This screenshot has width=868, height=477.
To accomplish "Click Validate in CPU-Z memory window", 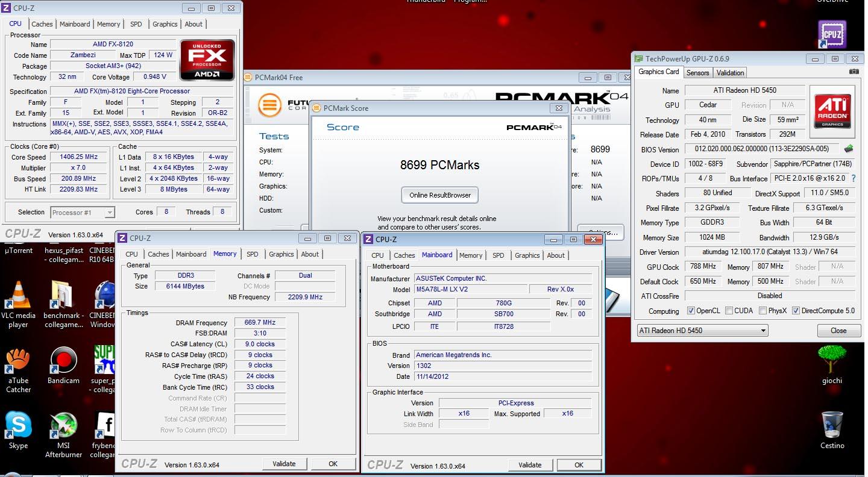I will pos(284,464).
